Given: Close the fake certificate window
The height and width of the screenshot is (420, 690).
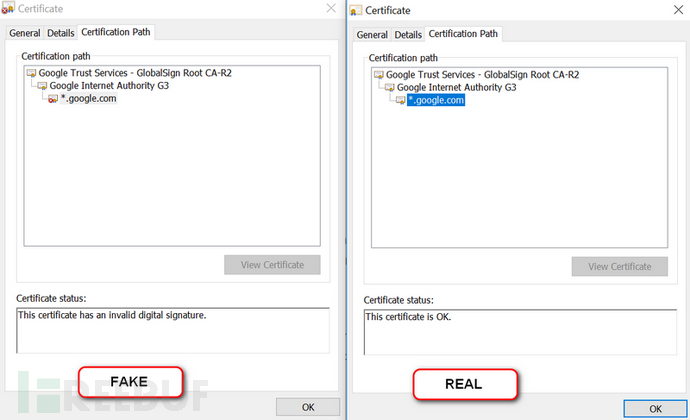Looking at the screenshot, I should [331, 8].
